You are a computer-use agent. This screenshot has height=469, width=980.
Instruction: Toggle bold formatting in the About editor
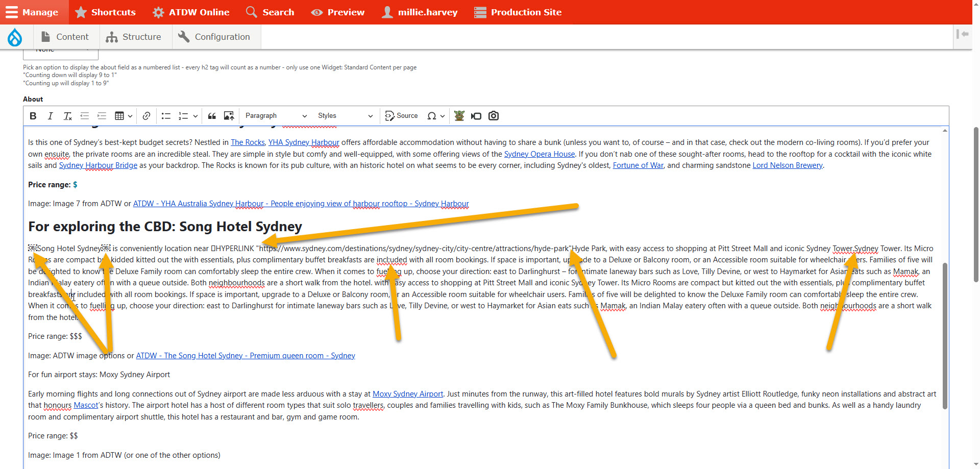click(x=33, y=116)
